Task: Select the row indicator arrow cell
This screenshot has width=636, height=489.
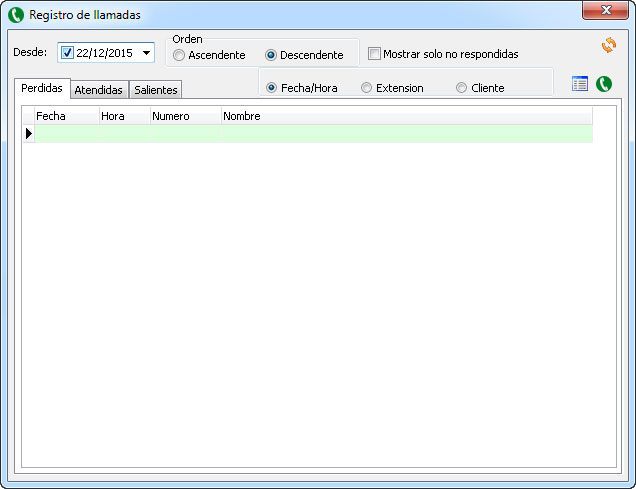Action: coord(29,133)
